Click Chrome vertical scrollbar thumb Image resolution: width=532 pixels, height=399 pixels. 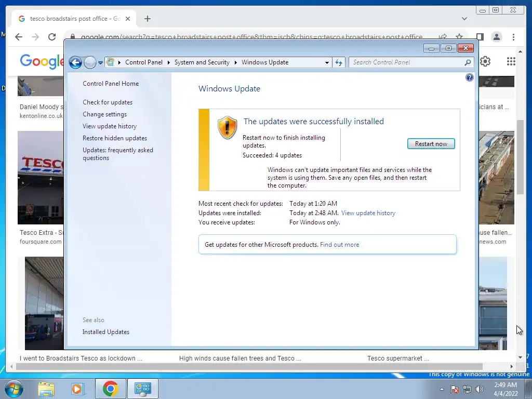[x=520, y=157]
